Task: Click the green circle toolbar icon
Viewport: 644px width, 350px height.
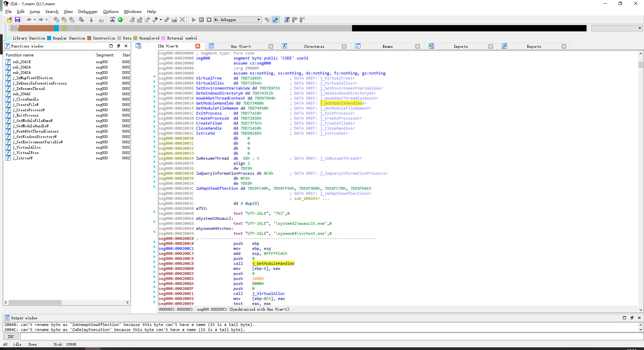Action: 120,20
